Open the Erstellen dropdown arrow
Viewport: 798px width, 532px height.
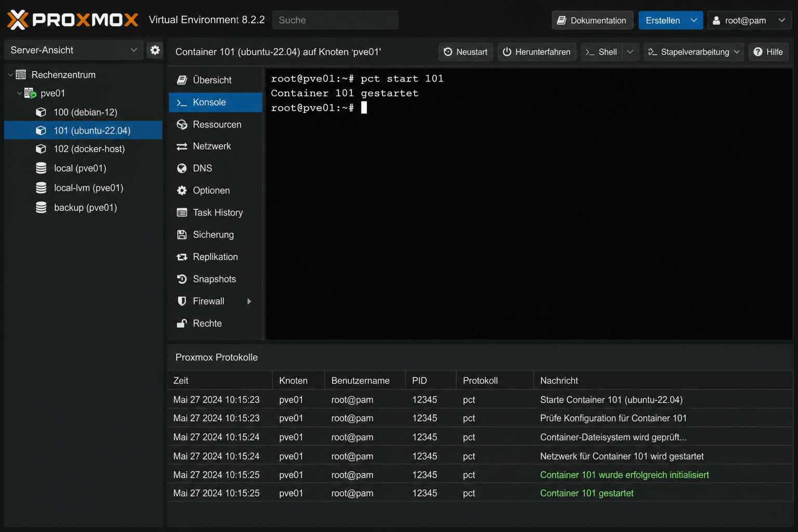coord(694,20)
